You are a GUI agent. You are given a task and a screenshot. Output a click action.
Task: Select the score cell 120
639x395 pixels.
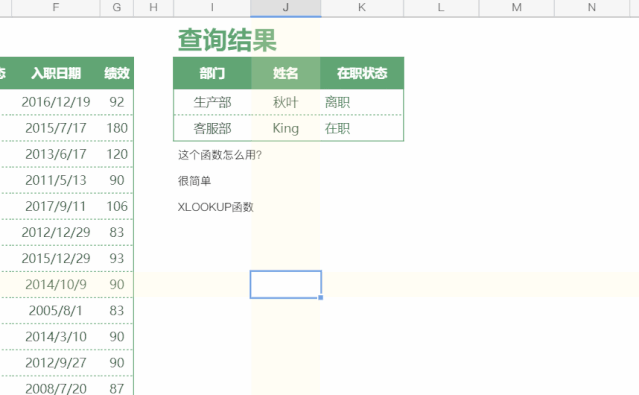click(x=117, y=154)
